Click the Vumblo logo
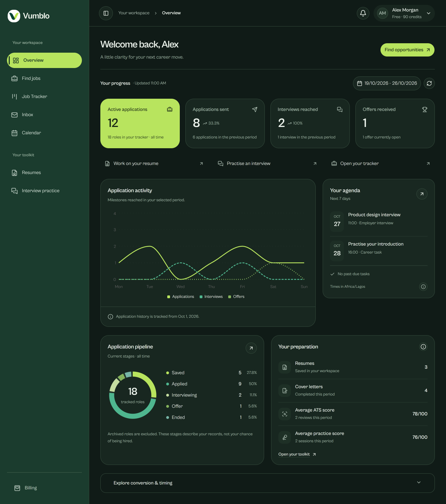This screenshot has width=446, height=504. tap(29, 16)
